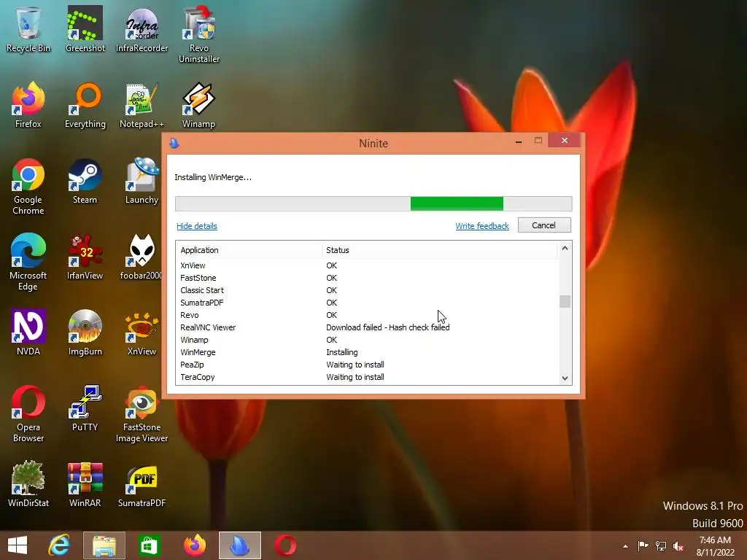
Task: Switch to Ninite taskbar button
Action: [239, 545]
